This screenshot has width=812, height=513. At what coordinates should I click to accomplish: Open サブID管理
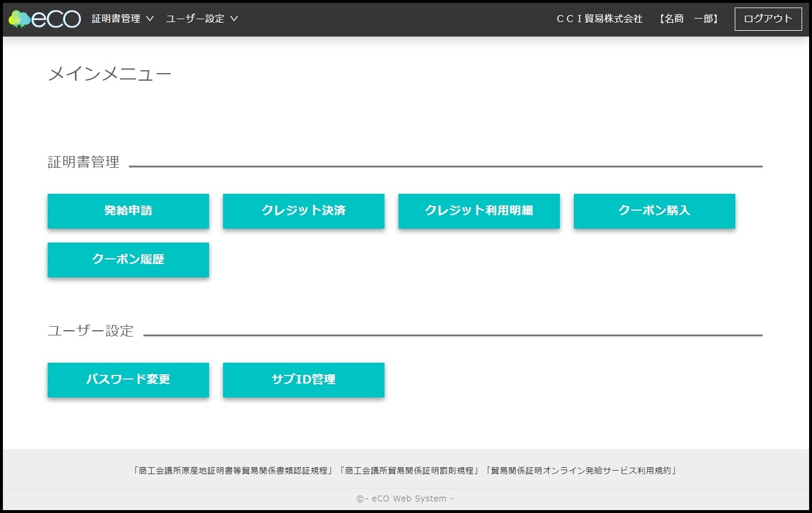coord(304,380)
